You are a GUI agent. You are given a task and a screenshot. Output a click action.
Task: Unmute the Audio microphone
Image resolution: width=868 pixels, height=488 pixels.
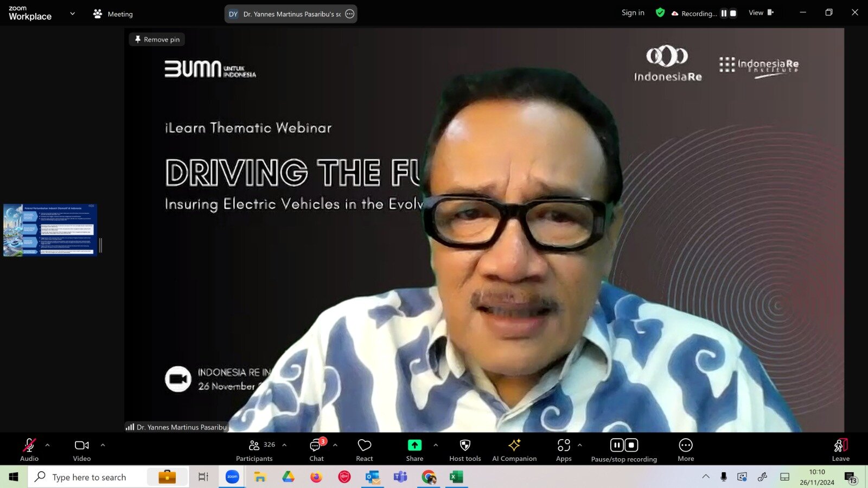click(29, 450)
